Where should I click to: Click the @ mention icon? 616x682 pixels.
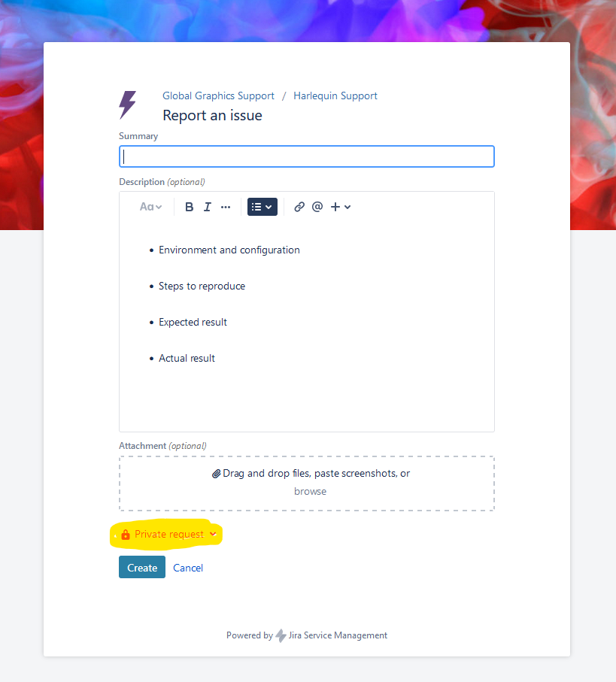pyautogui.click(x=317, y=207)
